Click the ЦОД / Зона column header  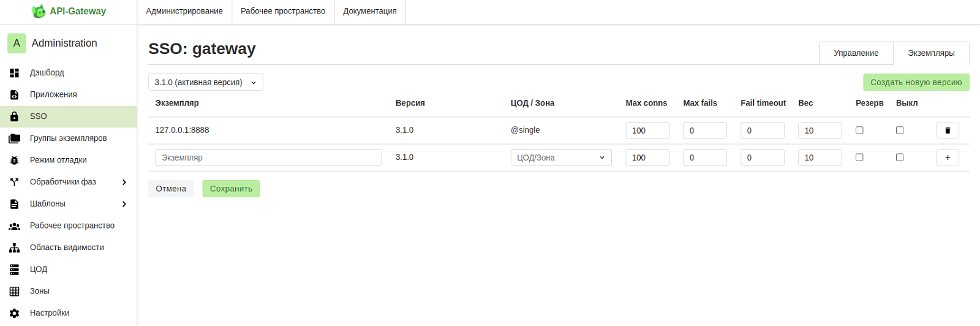click(x=532, y=103)
